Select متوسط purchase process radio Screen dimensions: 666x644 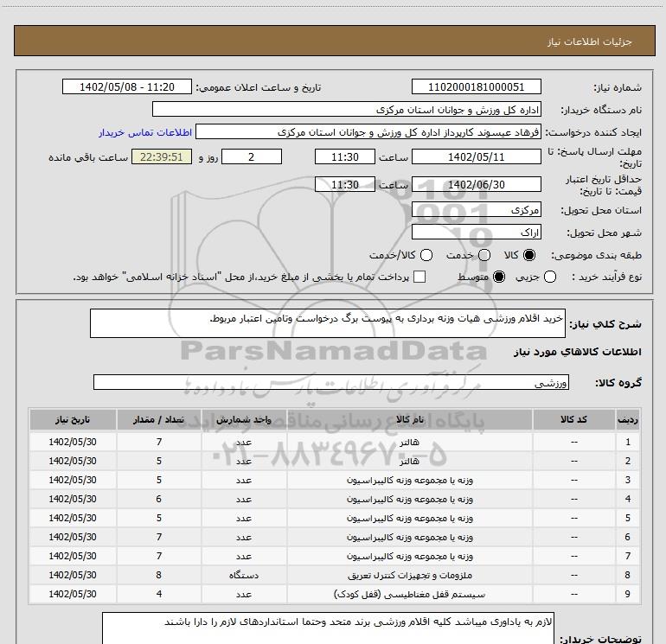pyautogui.click(x=499, y=277)
